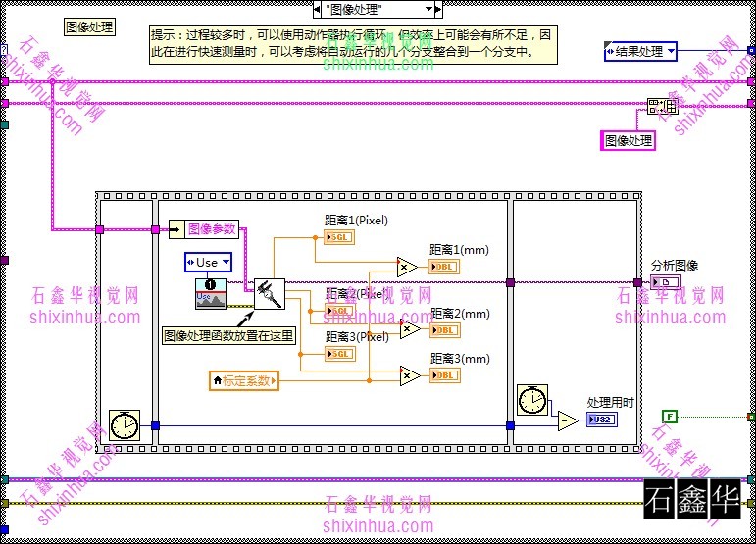Screen dimensions: 756x544
Task: Click the multiply node for 距离3(mm)
Action: pyautogui.click(x=409, y=374)
